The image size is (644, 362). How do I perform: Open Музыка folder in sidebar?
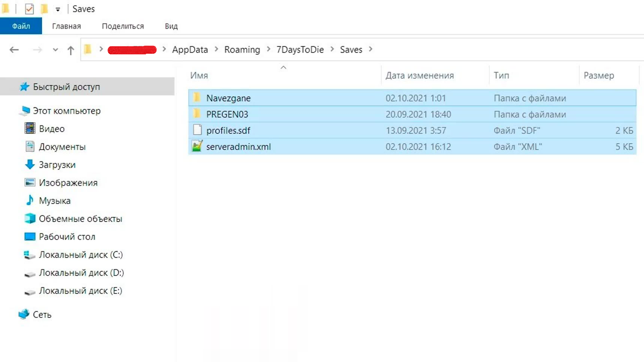click(54, 200)
